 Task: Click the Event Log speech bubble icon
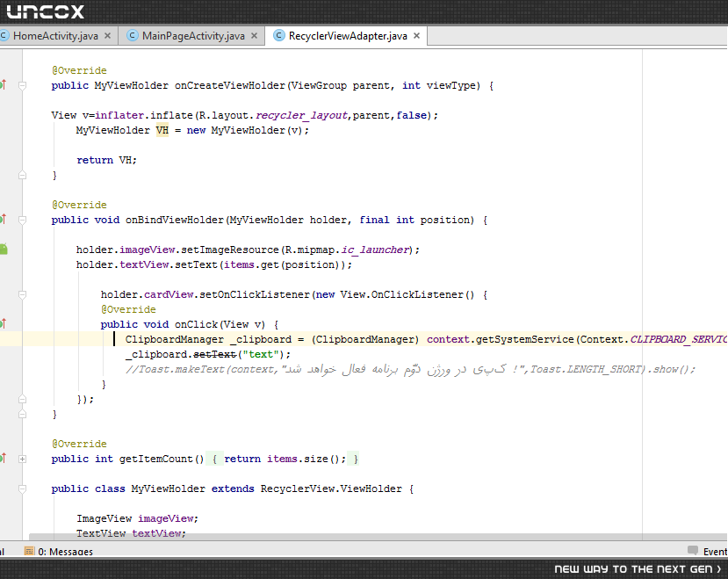point(693,550)
